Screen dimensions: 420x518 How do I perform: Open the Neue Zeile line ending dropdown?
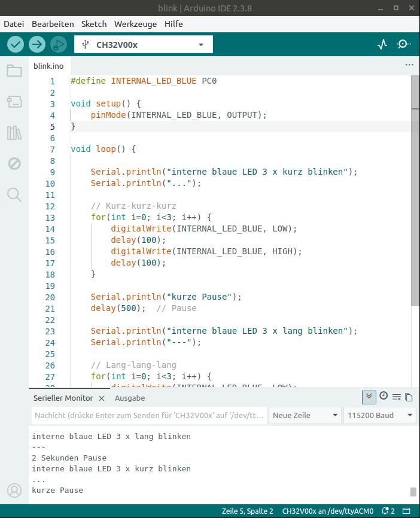coord(305,415)
